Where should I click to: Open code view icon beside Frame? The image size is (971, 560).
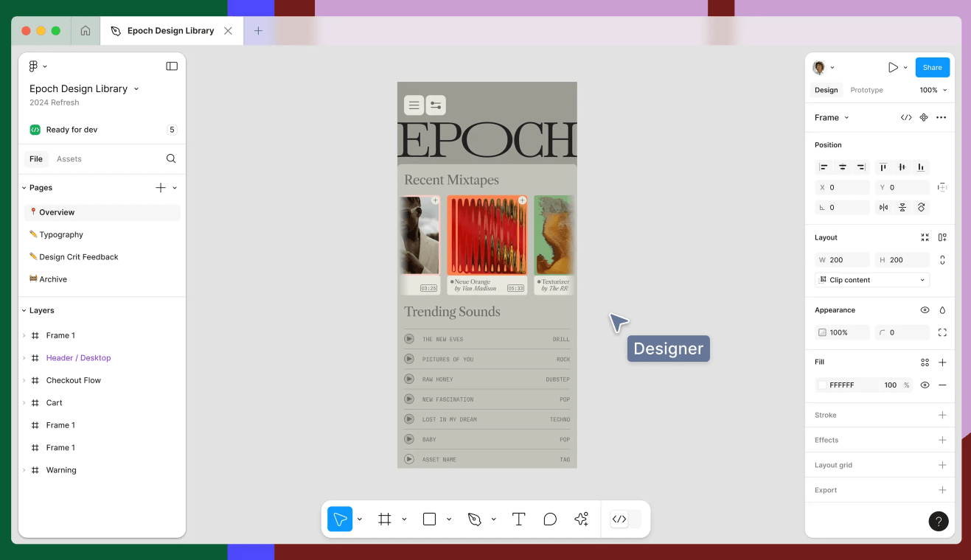tap(906, 117)
